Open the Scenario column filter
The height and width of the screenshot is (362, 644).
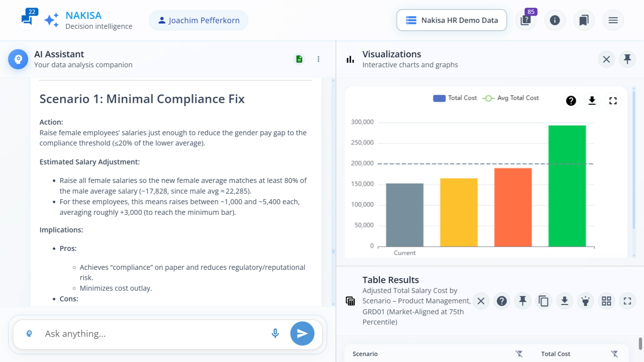(519, 354)
